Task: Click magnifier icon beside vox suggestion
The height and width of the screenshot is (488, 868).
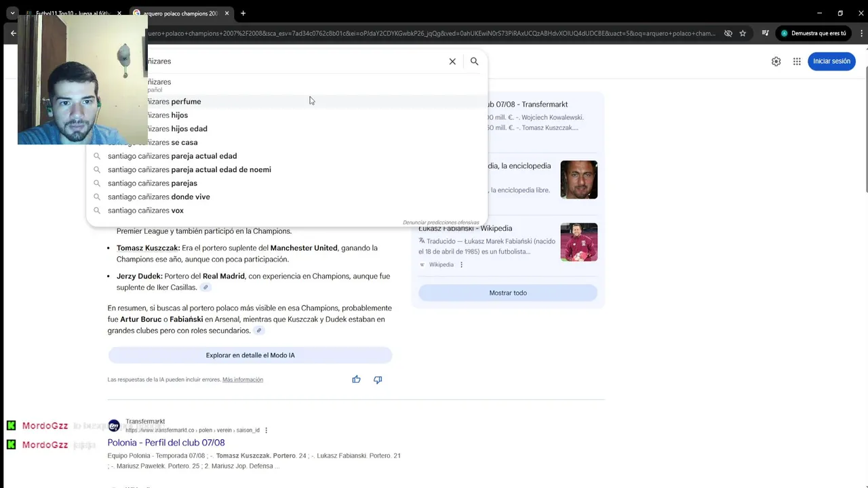Action: 97,210
